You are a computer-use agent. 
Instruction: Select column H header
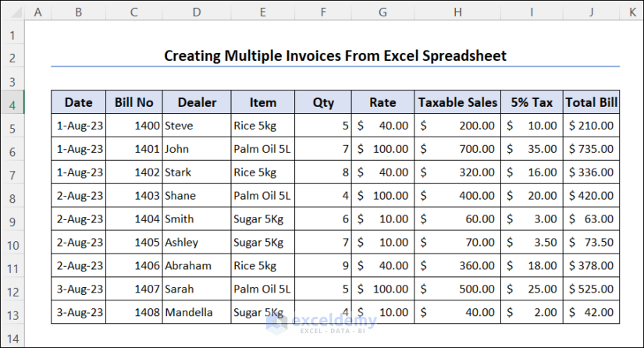click(457, 12)
